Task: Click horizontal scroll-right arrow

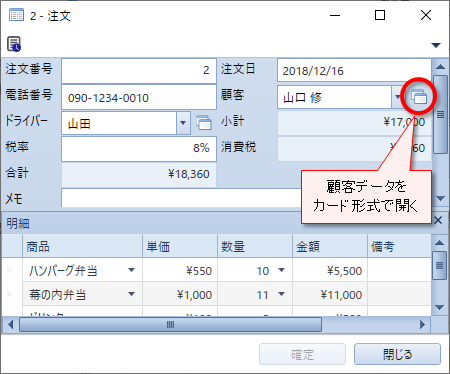Action: click(423, 324)
